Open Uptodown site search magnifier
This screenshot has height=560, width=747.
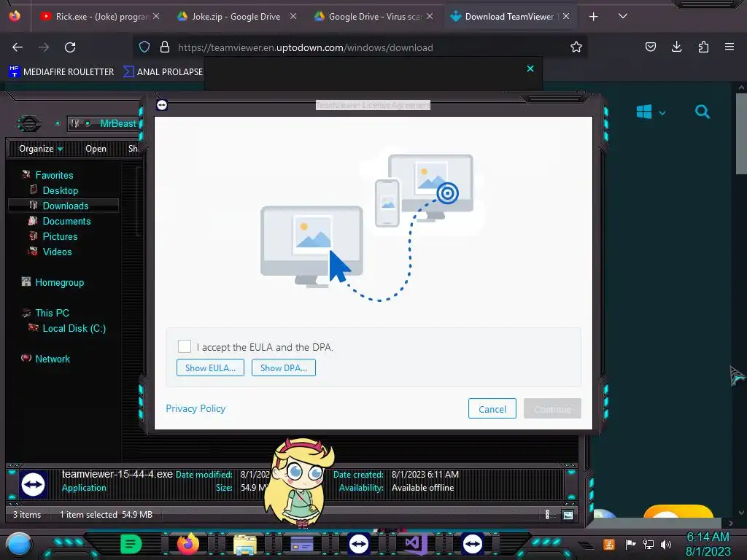(x=703, y=112)
